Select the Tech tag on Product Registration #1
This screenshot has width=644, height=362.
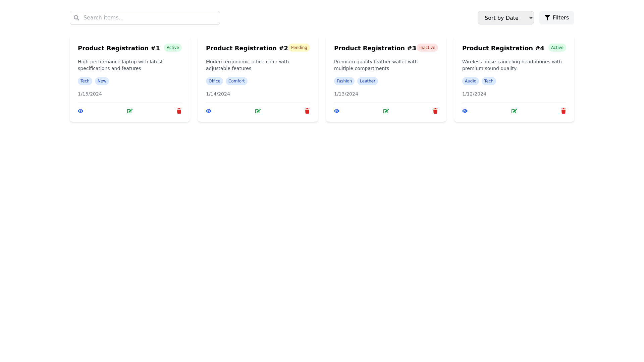[85, 81]
